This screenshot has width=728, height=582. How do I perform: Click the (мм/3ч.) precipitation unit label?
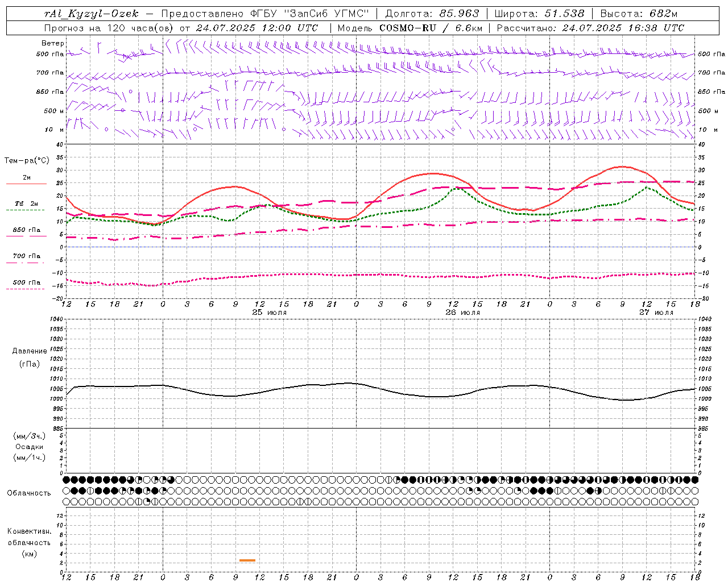(29, 436)
